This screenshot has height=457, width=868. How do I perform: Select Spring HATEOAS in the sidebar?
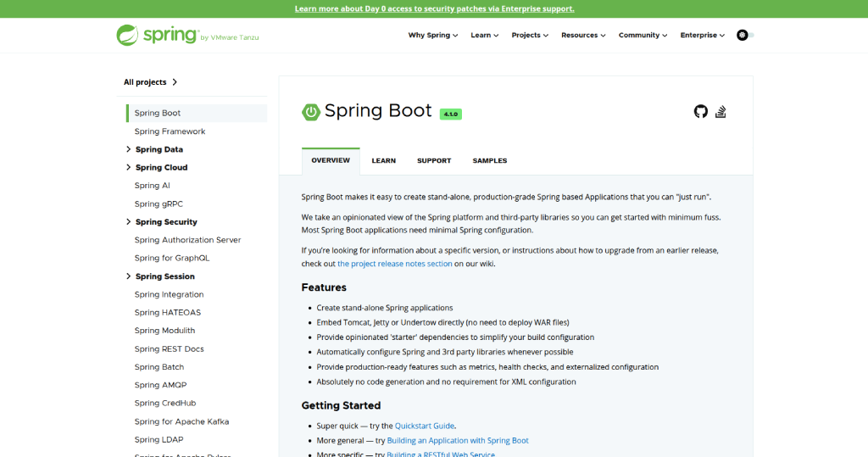[x=167, y=312]
